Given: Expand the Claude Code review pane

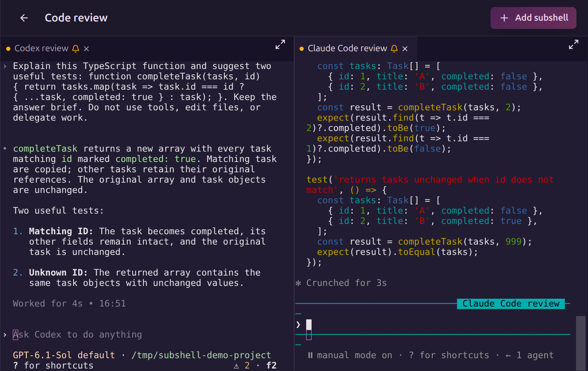Looking at the screenshot, I should click(x=574, y=45).
